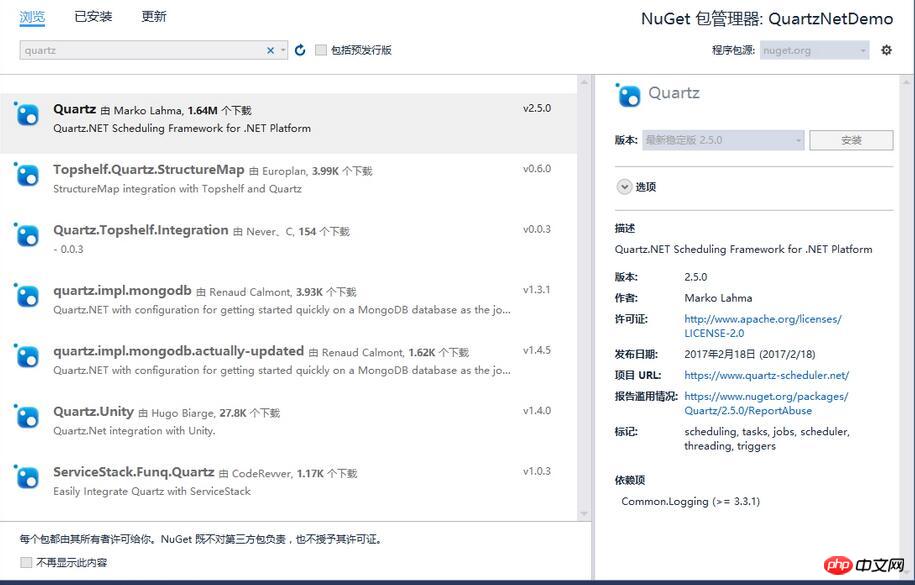Viewport: 915px width, 585px height.
Task: Click version label v1.4.5 in list
Action: click(x=537, y=350)
